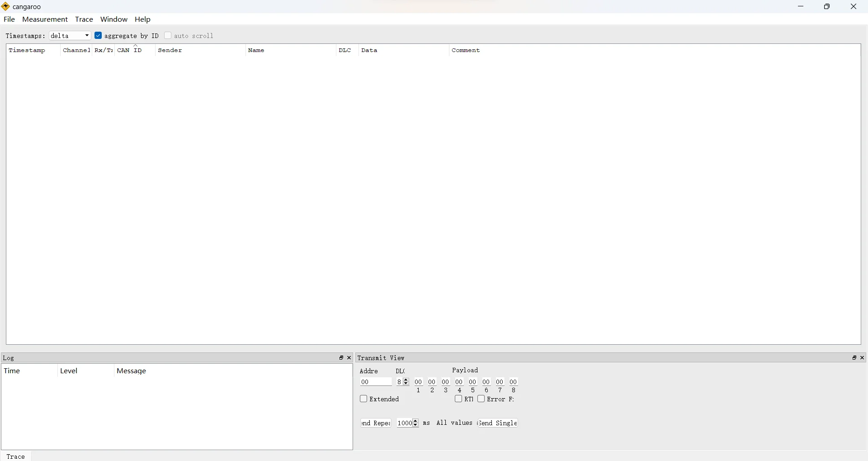Click payload byte 5 field
This screenshot has height=461, width=868.
coord(473,382)
